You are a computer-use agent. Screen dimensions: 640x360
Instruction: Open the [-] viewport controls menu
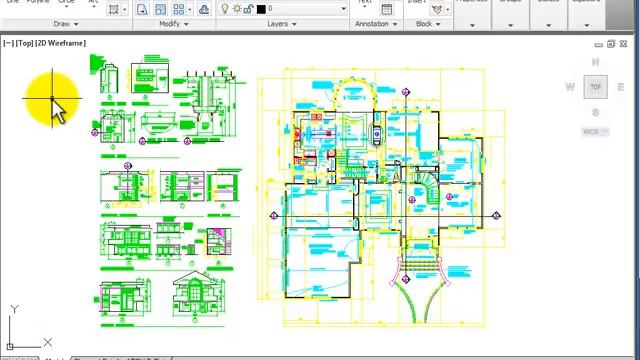coord(8,43)
